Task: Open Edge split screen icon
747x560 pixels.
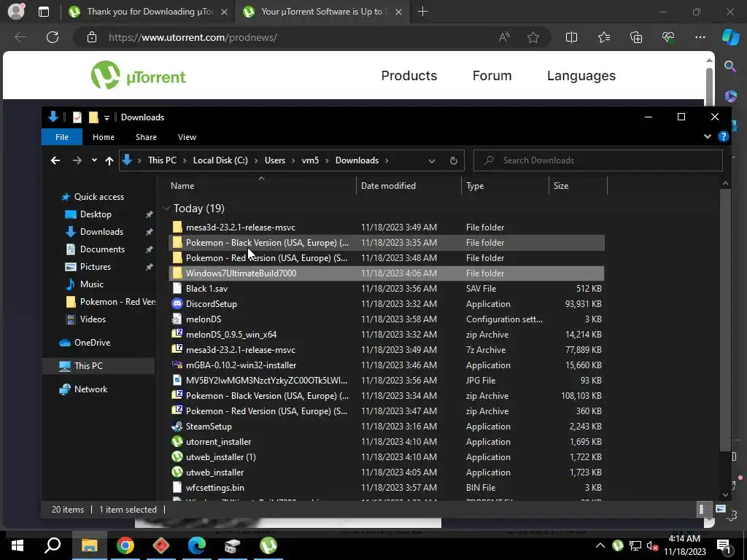Action: (x=571, y=37)
